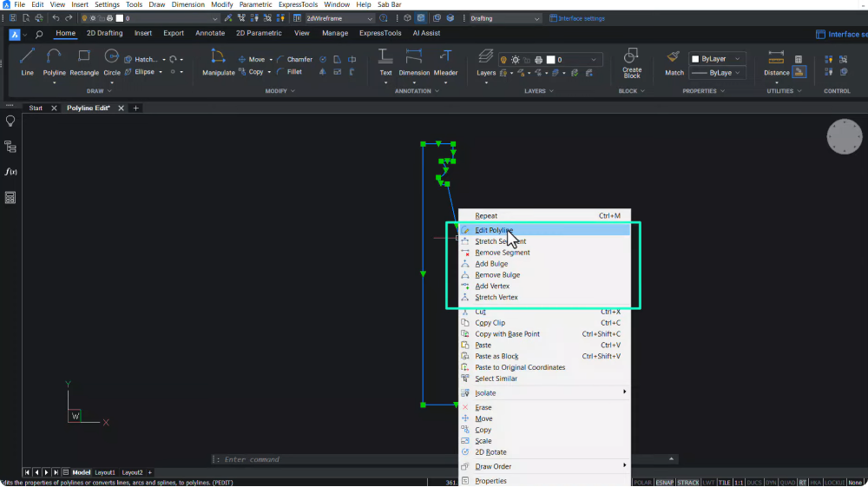The width and height of the screenshot is (868, 487).
Task: Toggle DYN in the status bar
Action: click(771, 483)
